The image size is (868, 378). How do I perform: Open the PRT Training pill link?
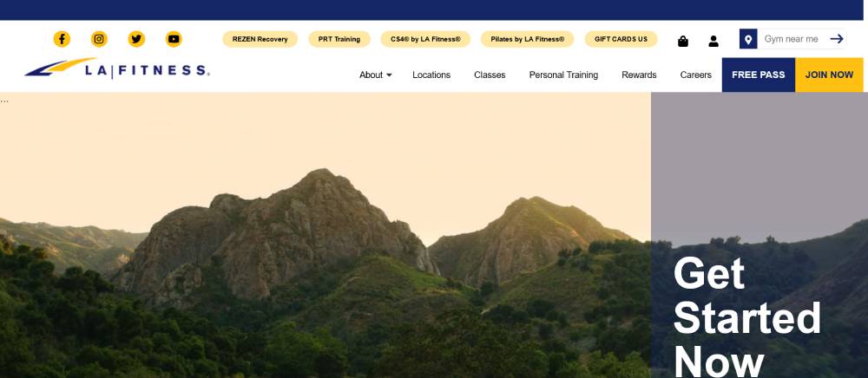click(x=339, y=39)
